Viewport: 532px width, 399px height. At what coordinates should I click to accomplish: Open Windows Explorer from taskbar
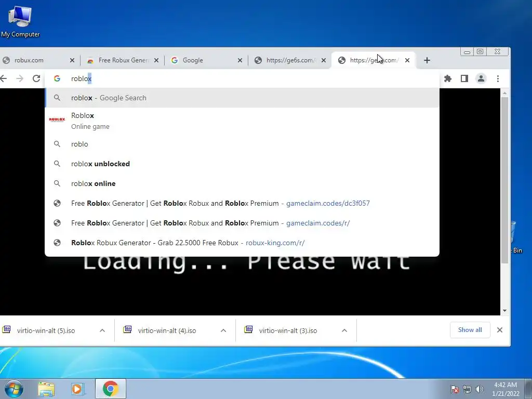tap(46, 389)
